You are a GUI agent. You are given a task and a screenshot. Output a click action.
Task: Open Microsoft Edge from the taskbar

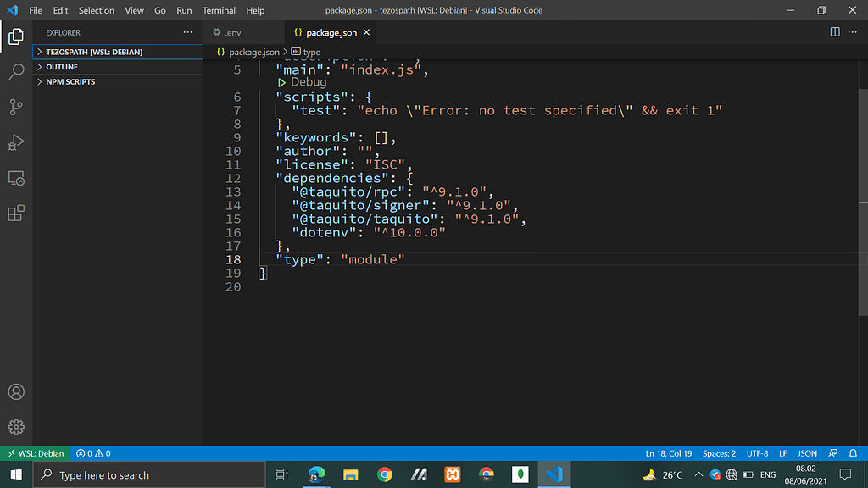(x=317, y=474)
